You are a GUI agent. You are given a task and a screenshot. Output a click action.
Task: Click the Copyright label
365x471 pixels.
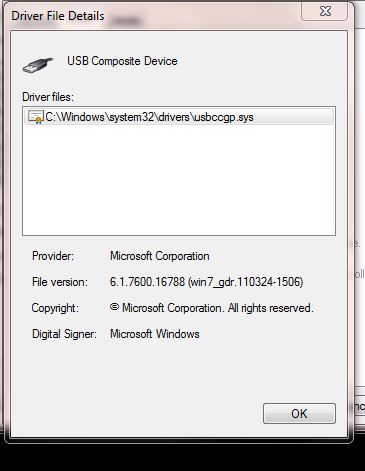point(55,308)
